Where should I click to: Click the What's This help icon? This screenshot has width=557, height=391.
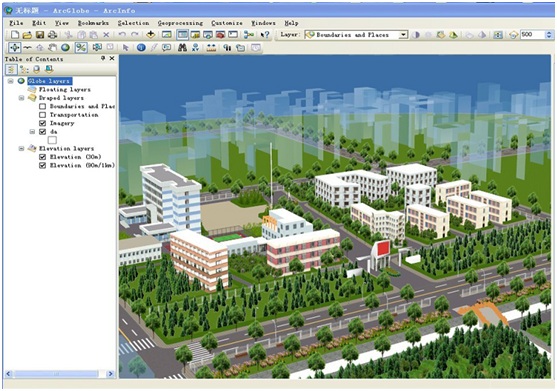(x=265, y=35)
